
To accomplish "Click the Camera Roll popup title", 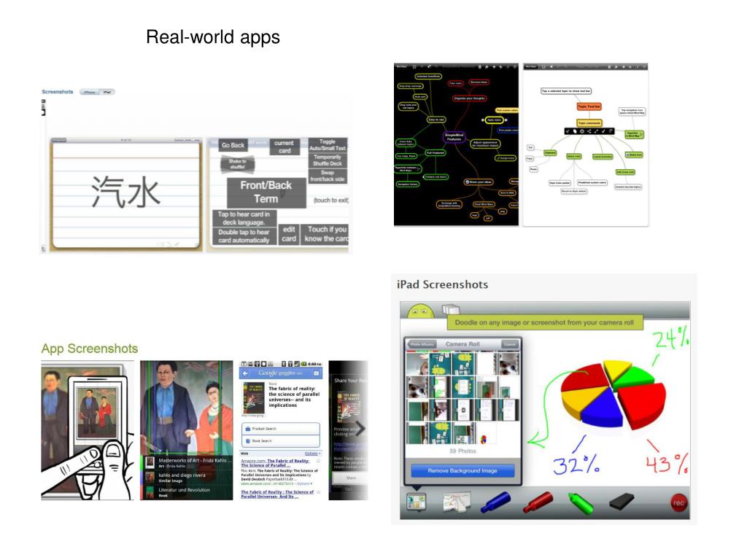I will point(462,344).
